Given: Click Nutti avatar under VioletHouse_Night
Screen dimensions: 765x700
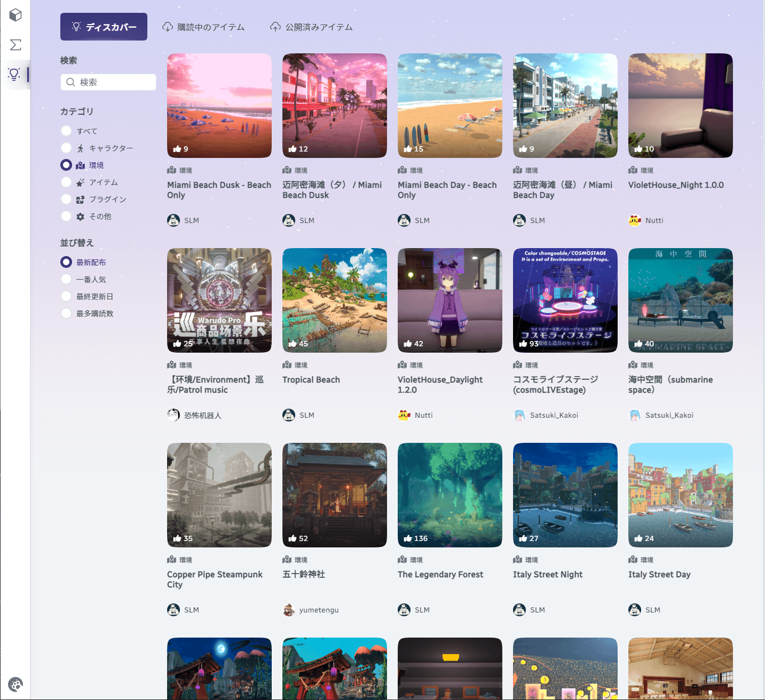Looking at the screenshot, I should coord(635,220).
